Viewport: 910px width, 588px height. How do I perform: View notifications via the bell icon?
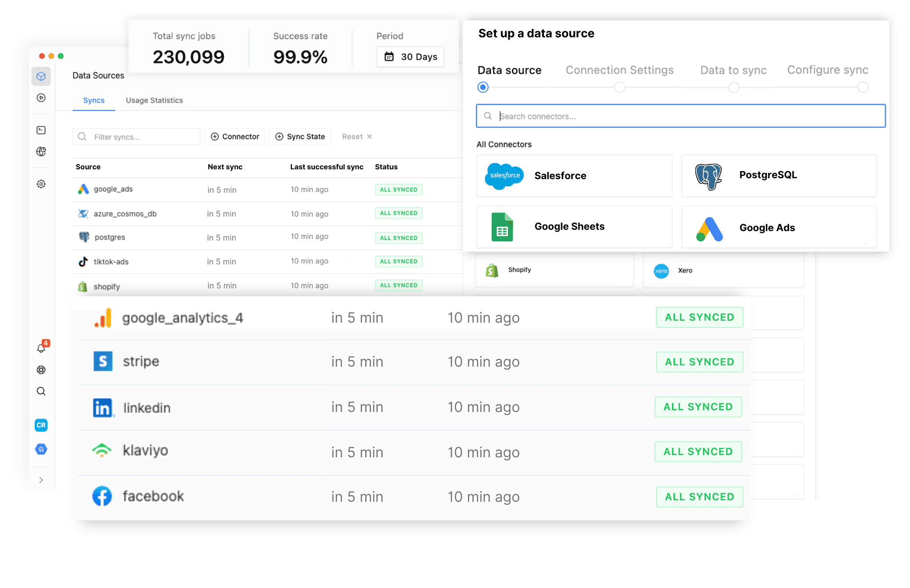pos(41,348)
